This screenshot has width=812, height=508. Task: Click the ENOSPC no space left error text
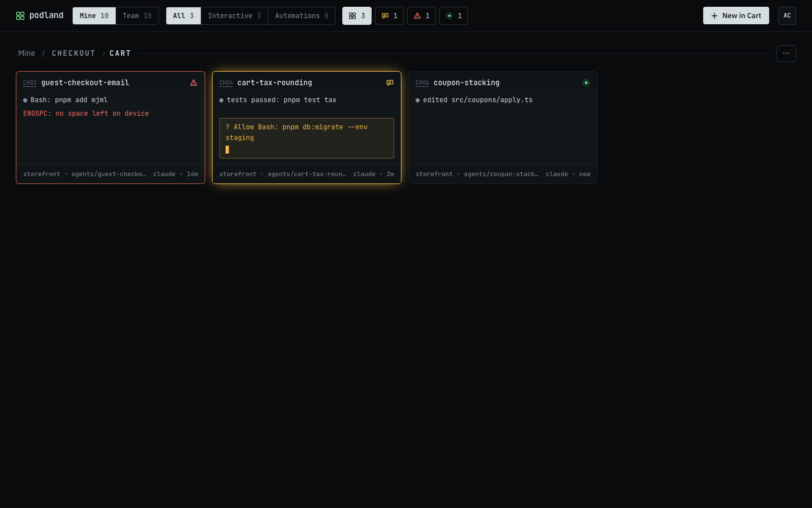pos(86,113)
